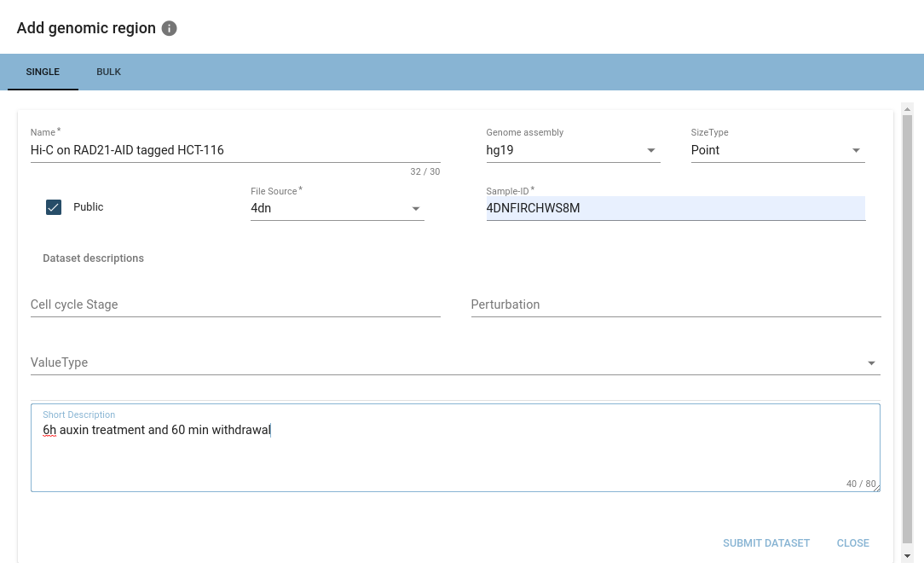Click the Dataset descriptions heading
The image size is (924, 574).
(93, 258)
